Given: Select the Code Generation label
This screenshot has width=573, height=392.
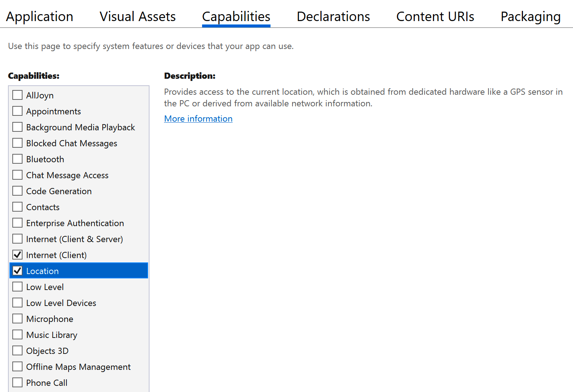Looking at the screenshot, I should click(x=59, y=191).
